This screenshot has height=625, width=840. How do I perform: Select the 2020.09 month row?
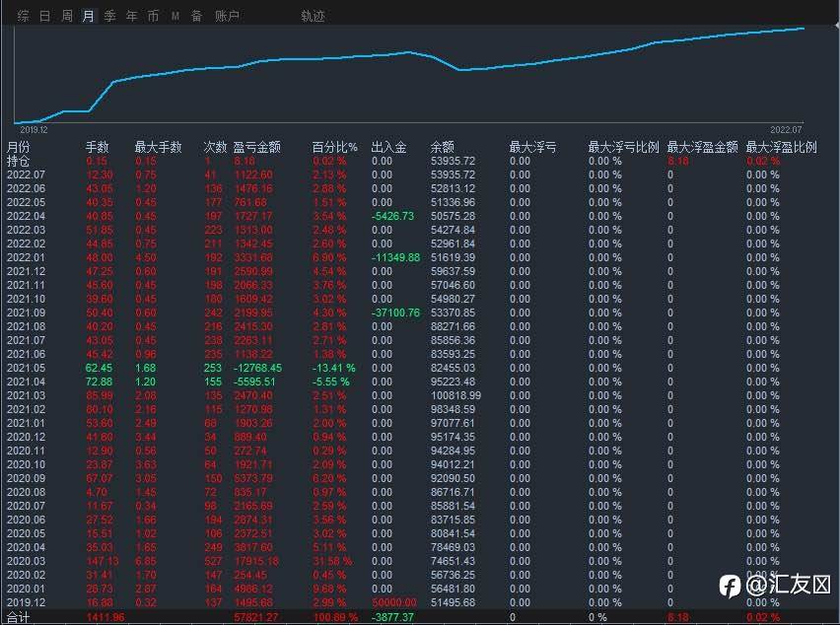(x=420, y=478)
